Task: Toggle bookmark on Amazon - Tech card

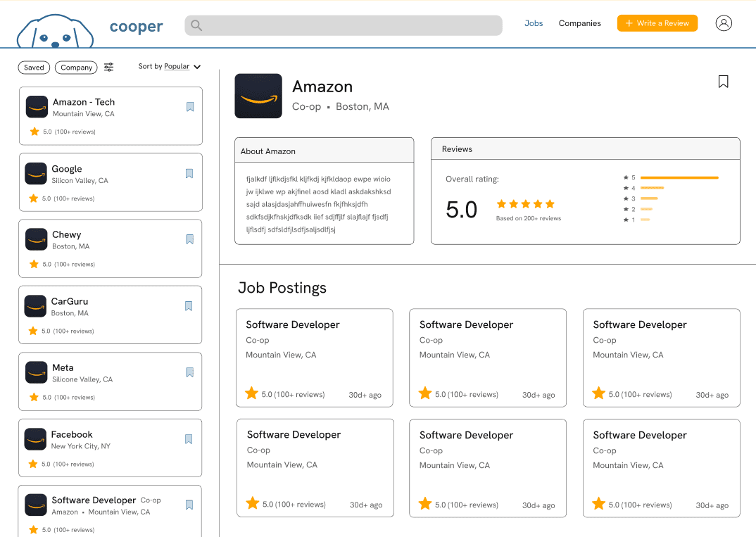Action: coord(190,106)
